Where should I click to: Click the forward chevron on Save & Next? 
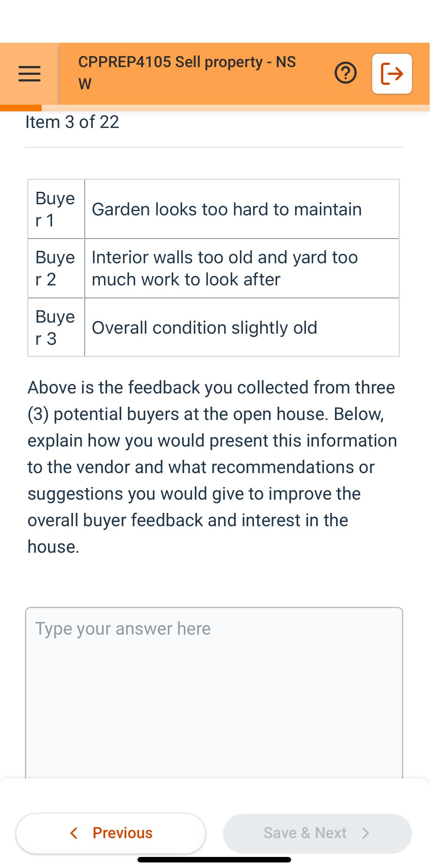(x=365, y=833)
